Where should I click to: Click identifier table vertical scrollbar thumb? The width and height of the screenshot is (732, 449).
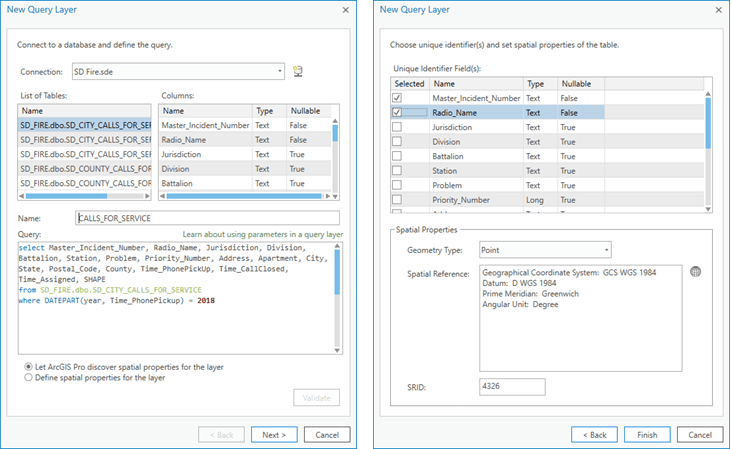[x=708, y=123]
